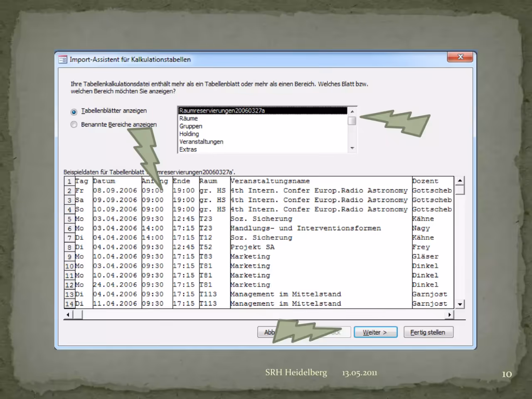Choose 'Extras' in the sheet list
The image size is (532, 399).
(262, 149)
